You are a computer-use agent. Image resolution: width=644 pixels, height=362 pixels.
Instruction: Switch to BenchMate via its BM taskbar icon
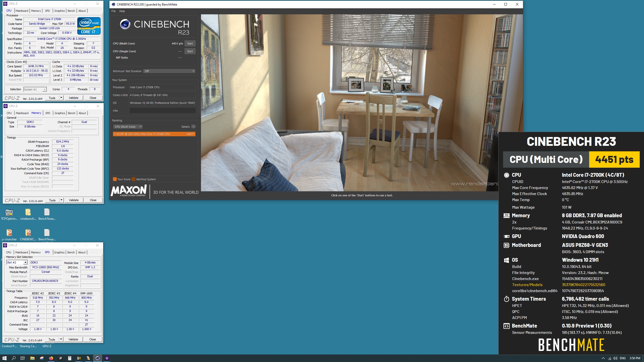(79, 358)
